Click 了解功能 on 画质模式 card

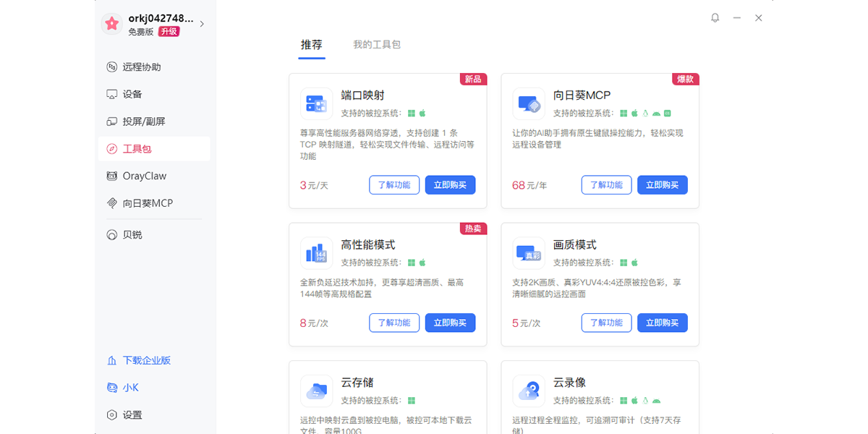pyautogui.click(x=606, y=323)
